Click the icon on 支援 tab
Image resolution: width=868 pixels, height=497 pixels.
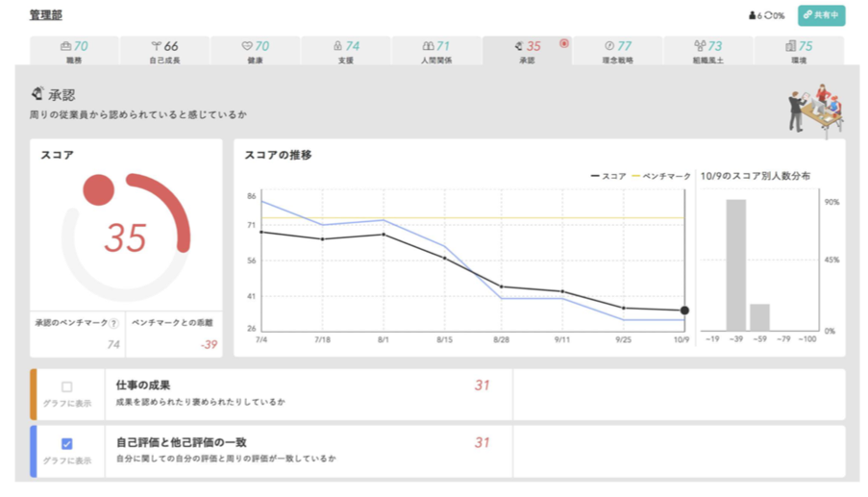[x=337, y=46]
